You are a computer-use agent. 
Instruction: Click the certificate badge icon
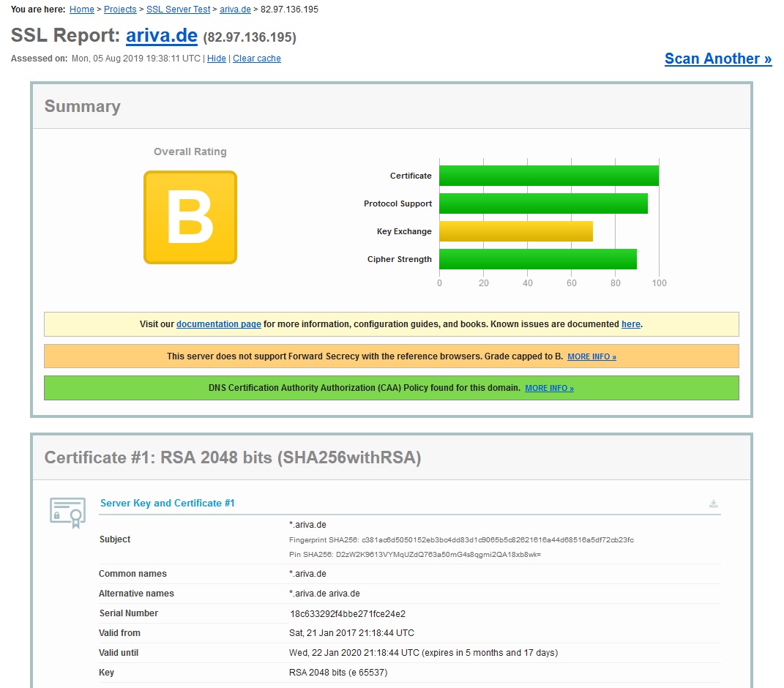[67, 512]
